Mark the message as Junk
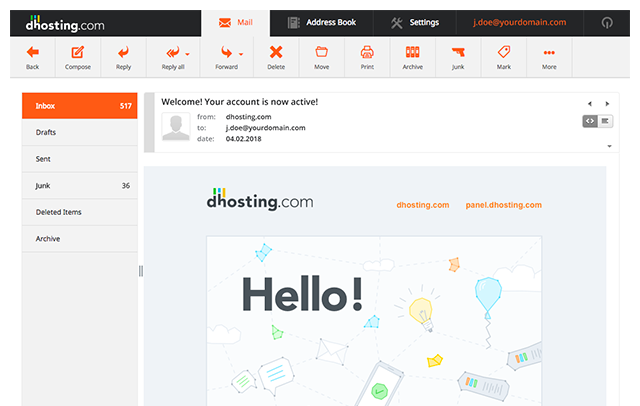This screenshot has height=406, width=640. pos(458,57)
